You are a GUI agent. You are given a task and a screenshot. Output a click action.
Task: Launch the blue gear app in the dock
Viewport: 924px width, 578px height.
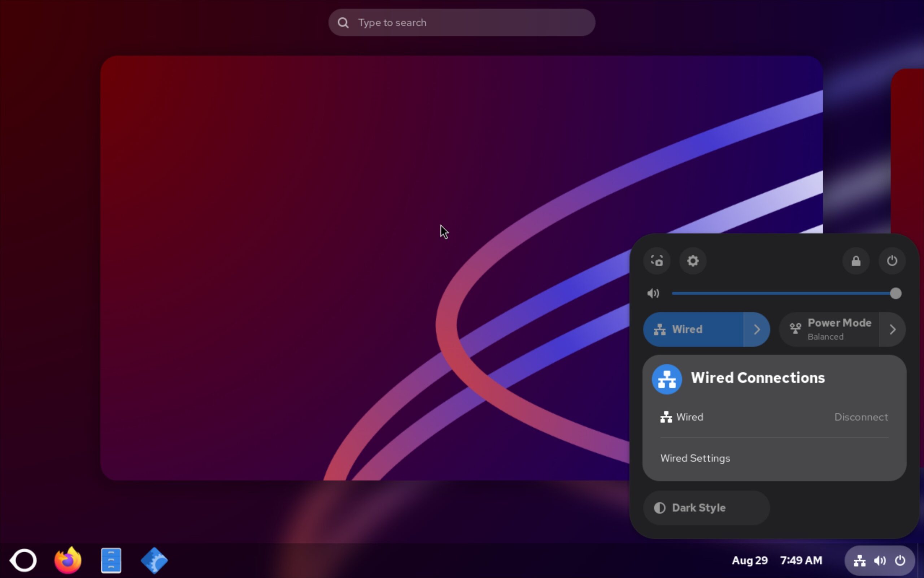point(154,560)
